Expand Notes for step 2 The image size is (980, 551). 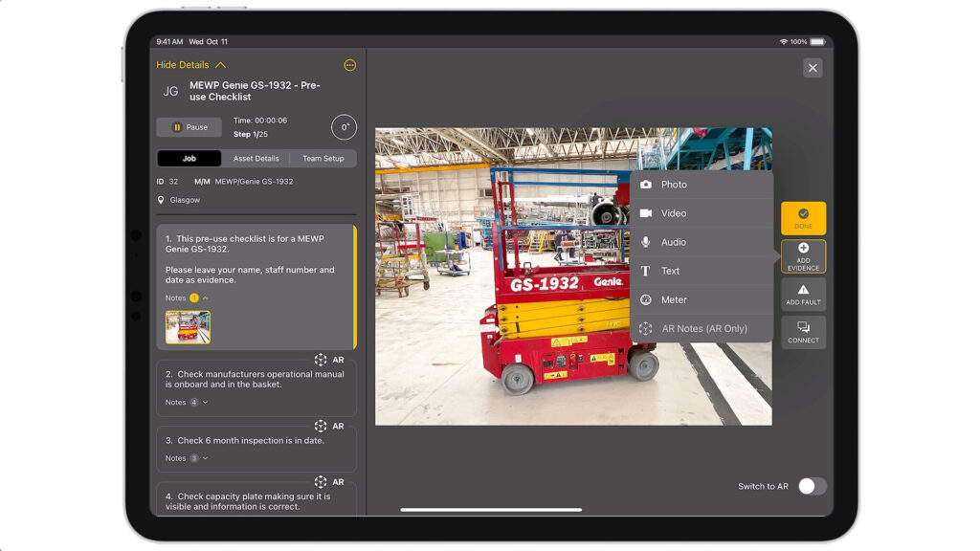187,403
